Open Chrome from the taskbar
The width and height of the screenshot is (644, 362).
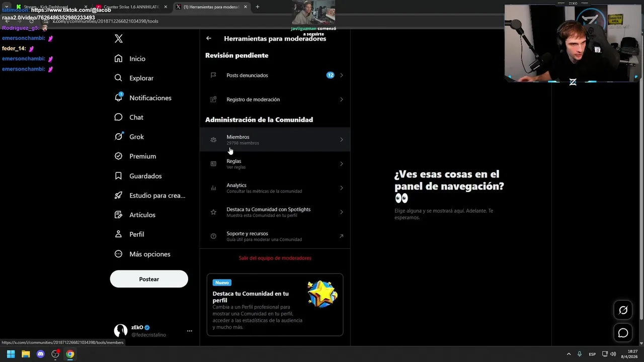[70, 354]
